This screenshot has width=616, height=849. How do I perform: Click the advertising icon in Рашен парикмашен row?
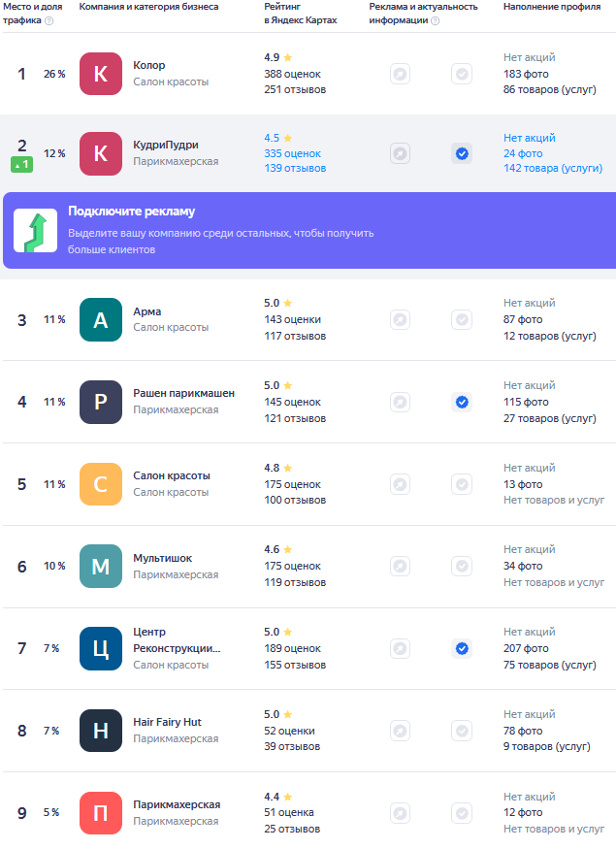pyautogui.click(x=400, y=402)
